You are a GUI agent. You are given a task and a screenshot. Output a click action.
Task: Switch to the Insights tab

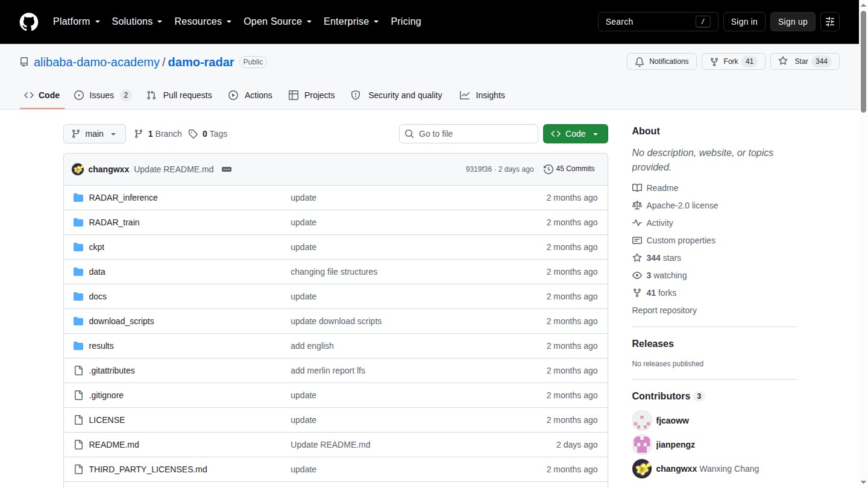point(482,95)
